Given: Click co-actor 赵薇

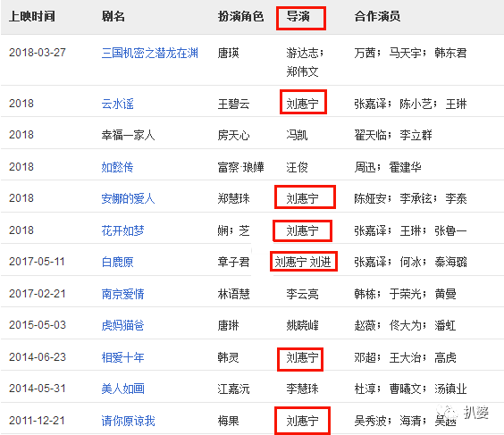Looking at the screenshot, I should pos(365,325).
